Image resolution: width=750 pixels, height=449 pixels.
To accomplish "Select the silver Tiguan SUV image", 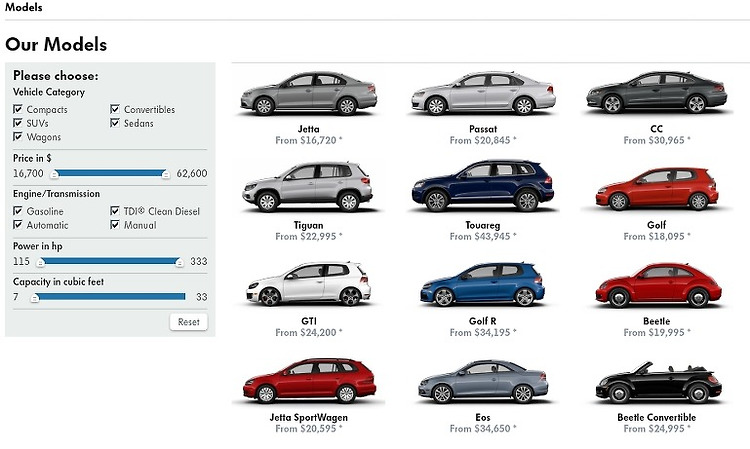I will pos(308,187).
